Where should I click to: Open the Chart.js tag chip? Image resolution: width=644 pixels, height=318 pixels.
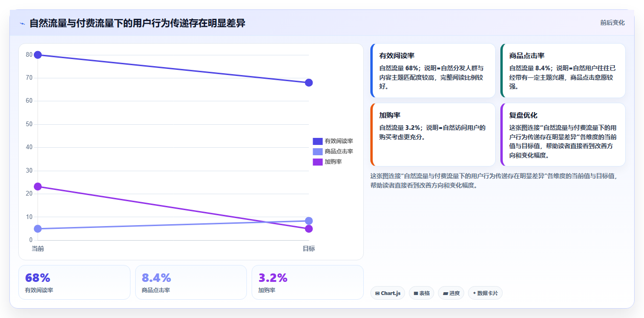388,293
